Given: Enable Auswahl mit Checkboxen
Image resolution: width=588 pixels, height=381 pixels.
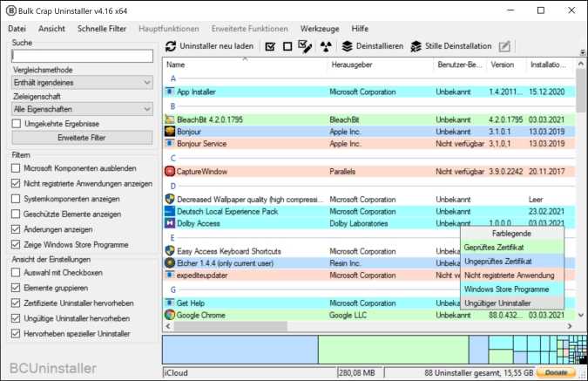Looking at the screenshot, I should tap(16, 273).
